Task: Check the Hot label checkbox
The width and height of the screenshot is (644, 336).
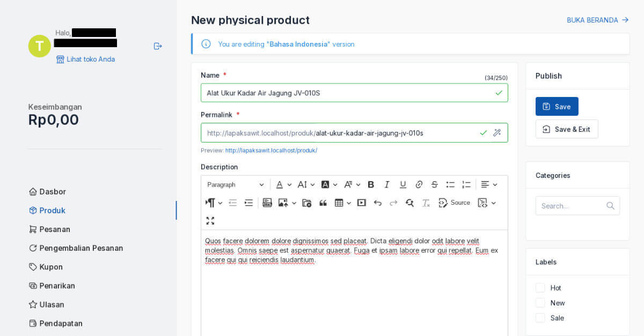Action: (540, 288)
